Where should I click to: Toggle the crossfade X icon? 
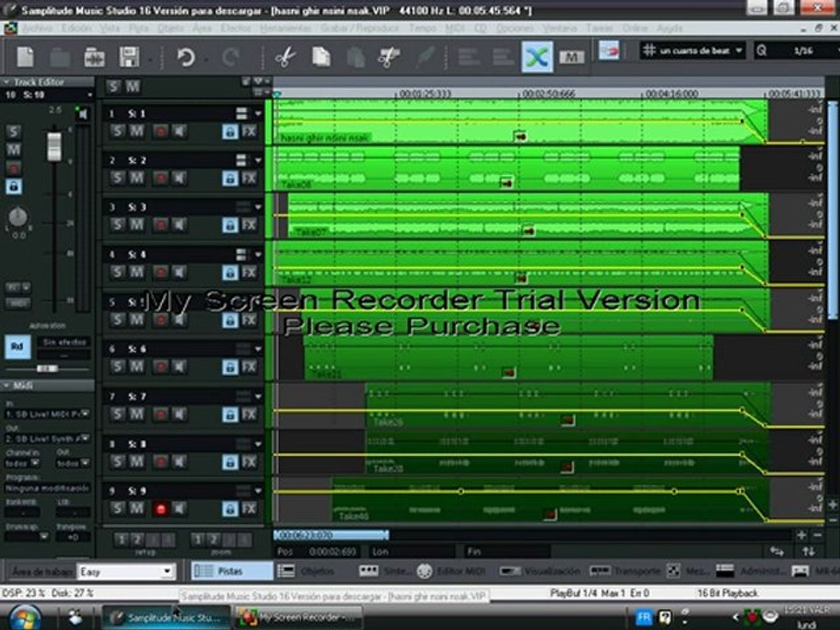pos(537,56)
